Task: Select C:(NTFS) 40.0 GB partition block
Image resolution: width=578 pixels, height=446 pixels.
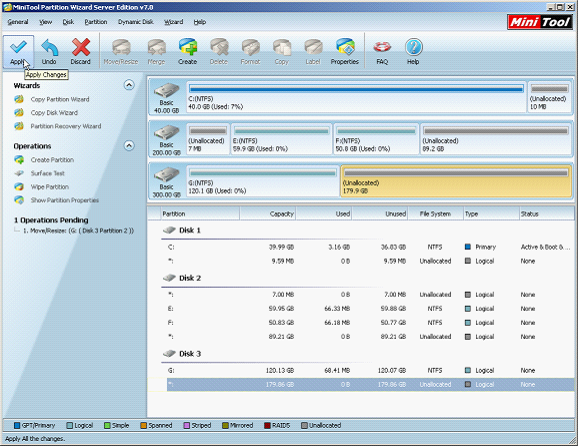Action: coord(356,97)
